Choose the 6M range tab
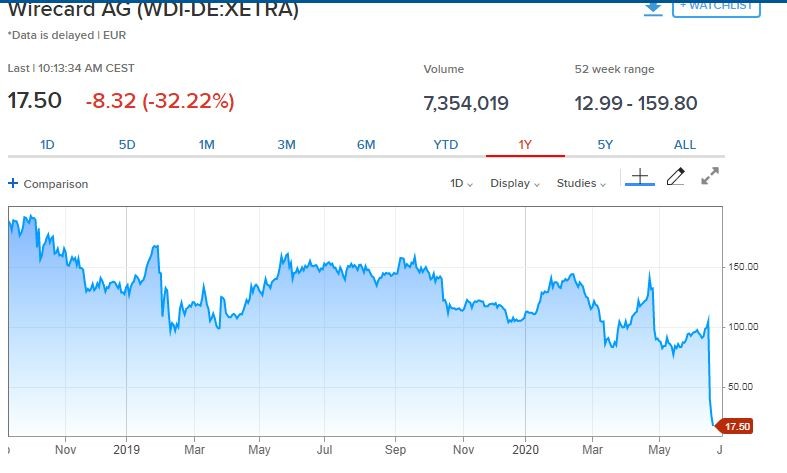 point(366,145)
